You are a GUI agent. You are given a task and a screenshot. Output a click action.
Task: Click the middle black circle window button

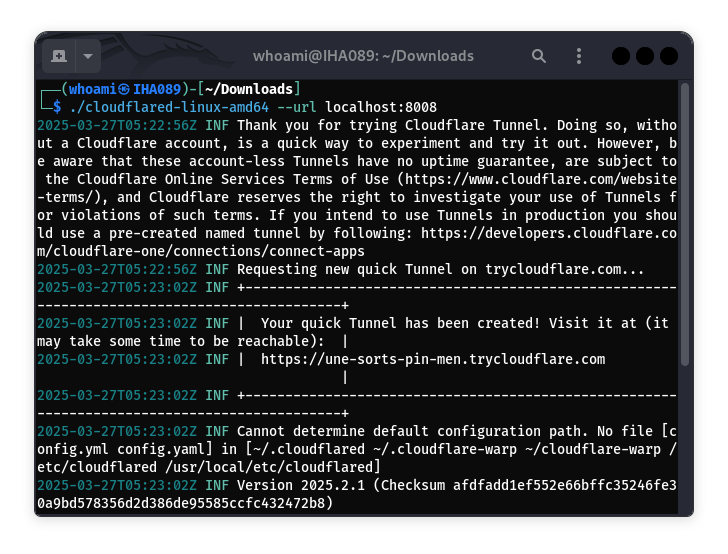645,56
